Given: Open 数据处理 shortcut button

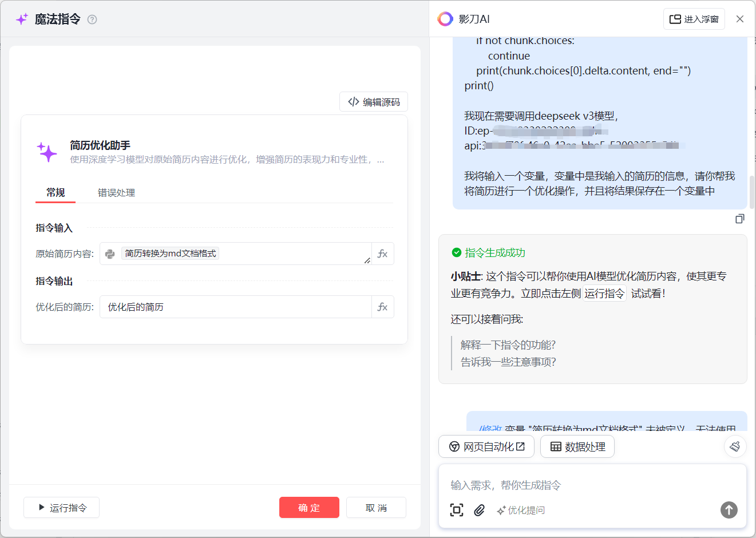Looking at the screenshot, I should [577, 446].
